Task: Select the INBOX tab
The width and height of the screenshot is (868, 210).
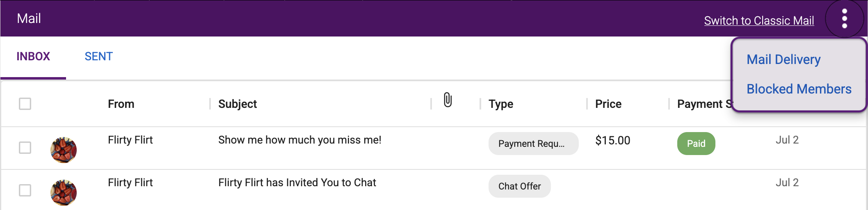Action: tap(33, 57)
